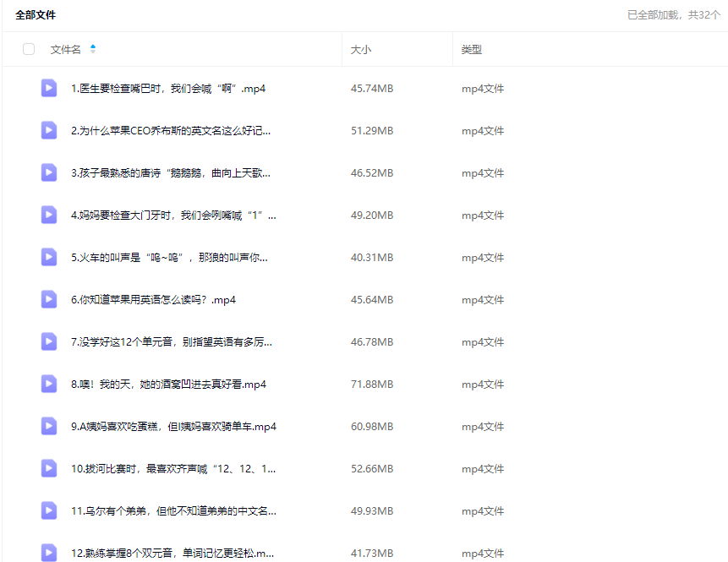728x562 pixels.
Task: Open the file 9.A姨妈喜欢吃蛋糕
Action: point(173,427)
